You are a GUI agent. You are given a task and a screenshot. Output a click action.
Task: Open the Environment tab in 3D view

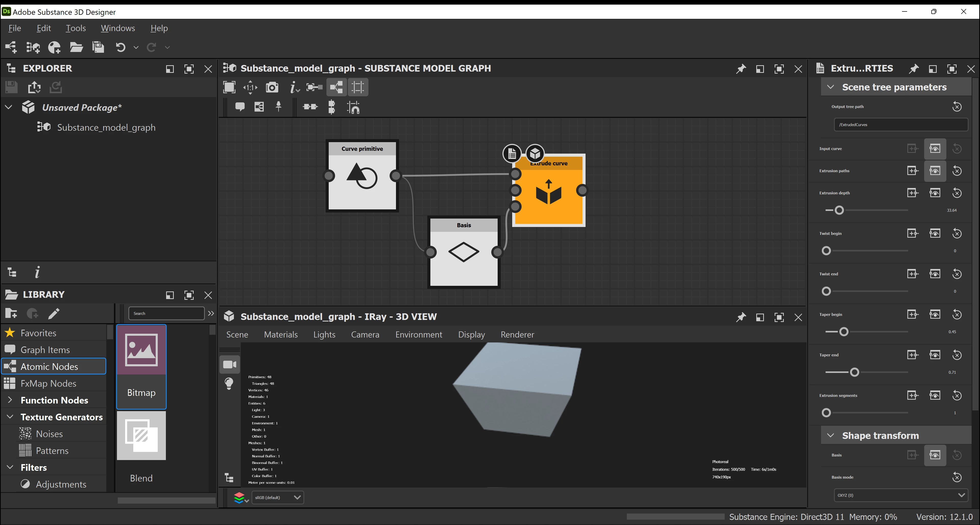coord(418,334)
